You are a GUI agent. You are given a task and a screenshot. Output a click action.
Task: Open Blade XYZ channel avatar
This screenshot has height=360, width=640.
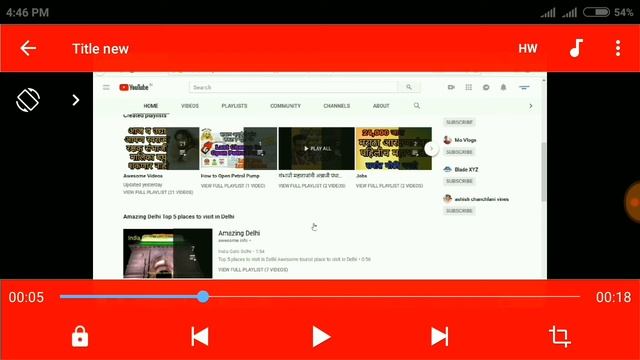click(447, 169)
